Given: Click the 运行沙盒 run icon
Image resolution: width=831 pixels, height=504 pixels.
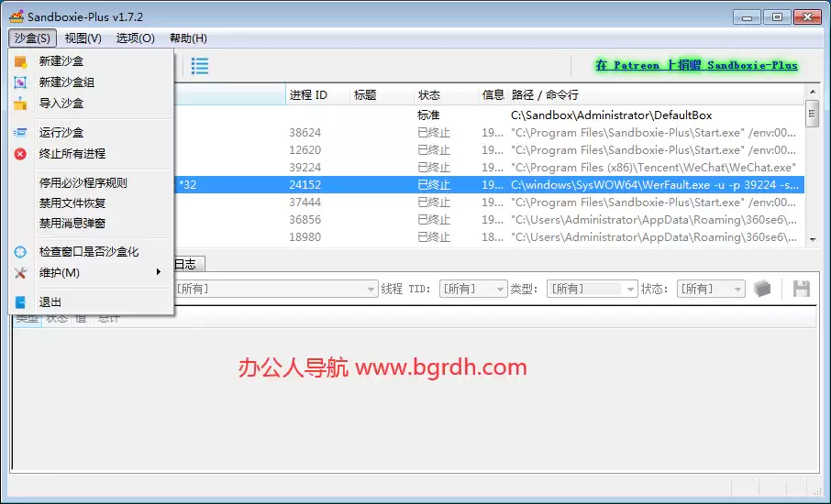Looking at the screenshot, I should tap(20, 132).
